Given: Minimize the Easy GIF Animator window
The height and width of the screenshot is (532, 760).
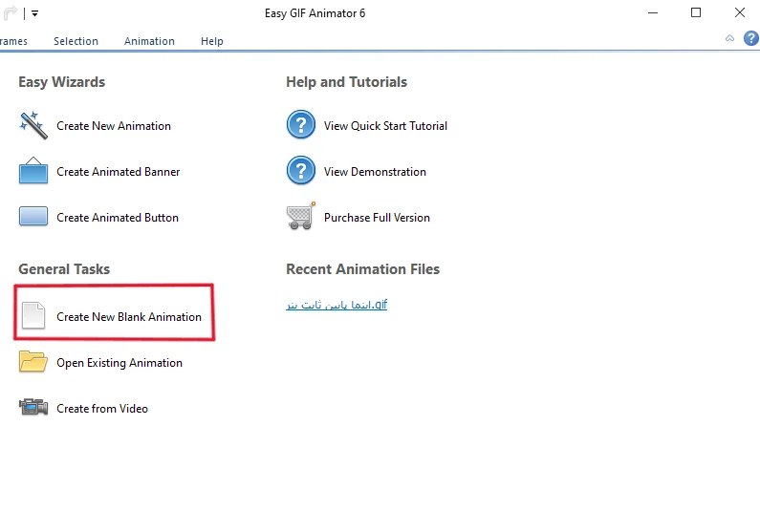Looking at the screenshot, I should [x=653, y=13].
